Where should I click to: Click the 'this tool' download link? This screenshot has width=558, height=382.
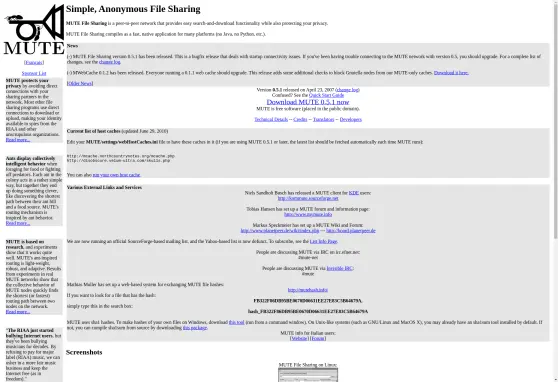point(236,322)
